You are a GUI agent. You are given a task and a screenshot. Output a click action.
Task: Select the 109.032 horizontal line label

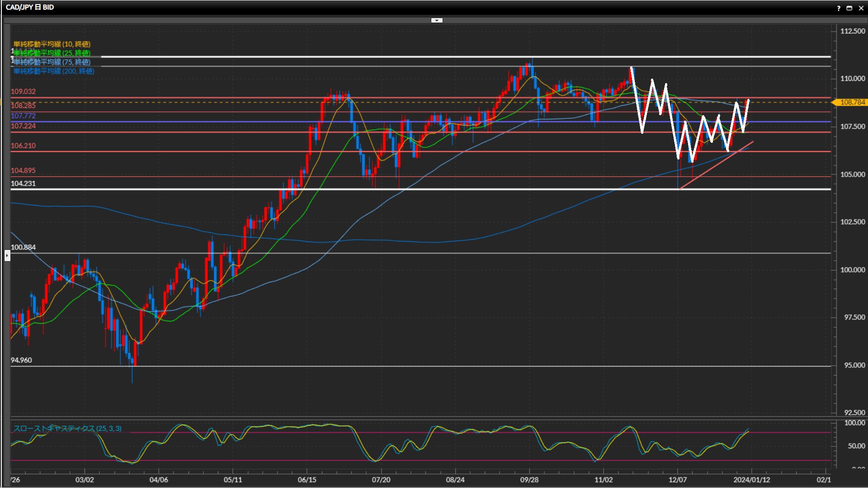(23, 91)
